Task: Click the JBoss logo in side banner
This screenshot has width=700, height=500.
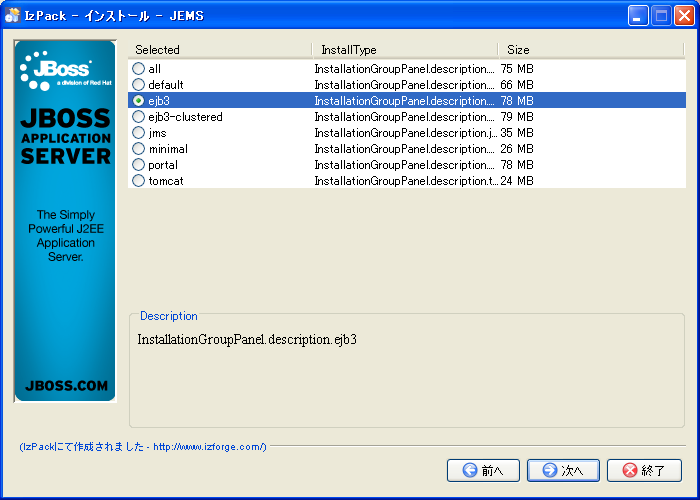Action: coord(58,71)
